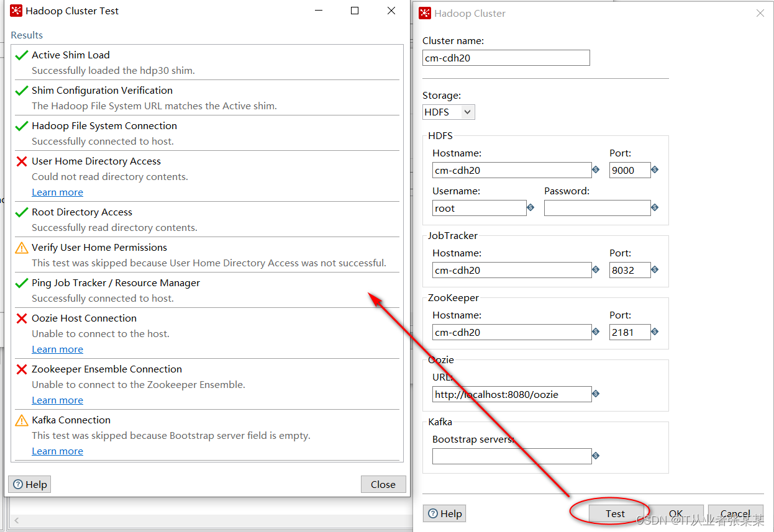Click variable icon beside JobTracker Hostname field
The height and width of the screenshot is (532, 774).
pos(596,269)
